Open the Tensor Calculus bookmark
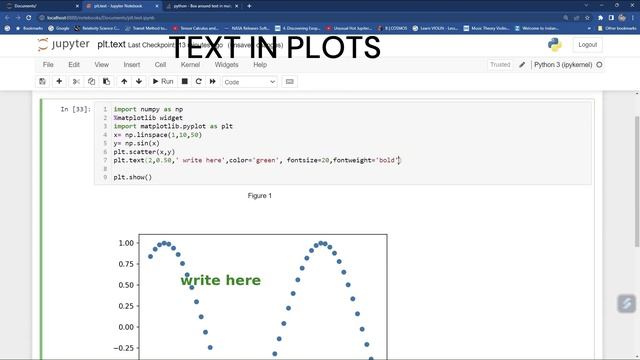The width and height of the screenshot is (640, 360). click(196, 29)
